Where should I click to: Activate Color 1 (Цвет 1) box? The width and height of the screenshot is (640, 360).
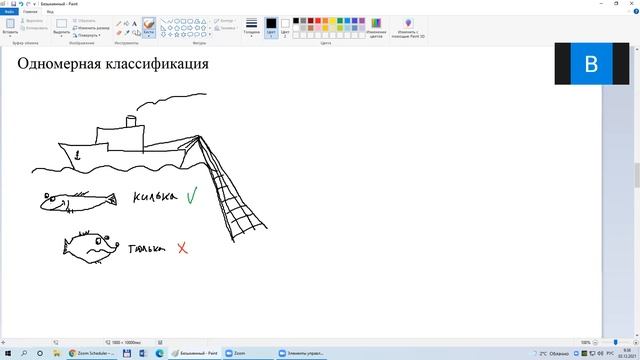(271, 27)
